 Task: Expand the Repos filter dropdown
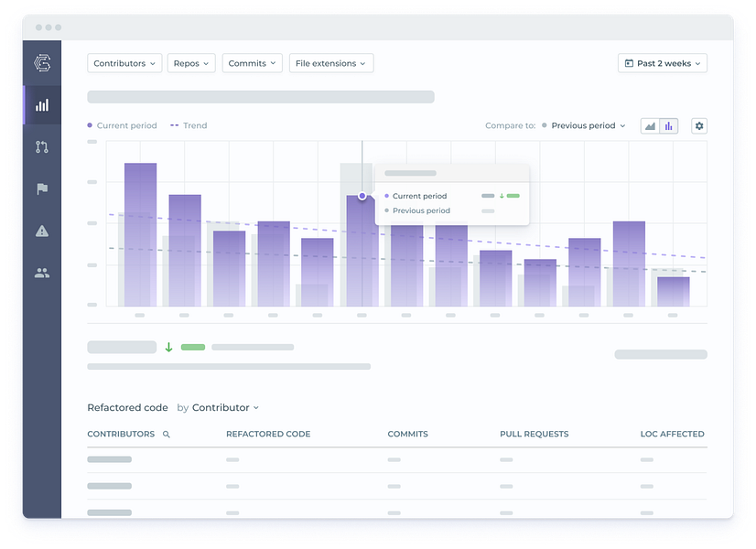click(191, 63)
